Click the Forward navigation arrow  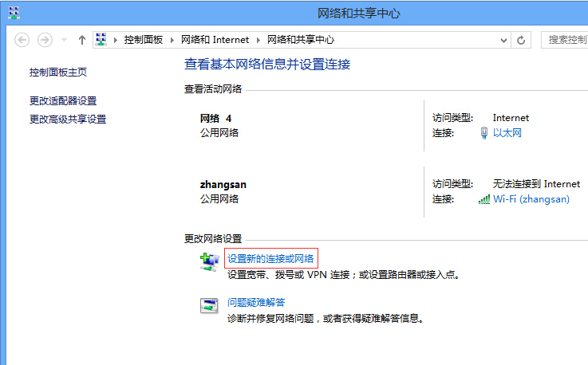tap(45, 40)
